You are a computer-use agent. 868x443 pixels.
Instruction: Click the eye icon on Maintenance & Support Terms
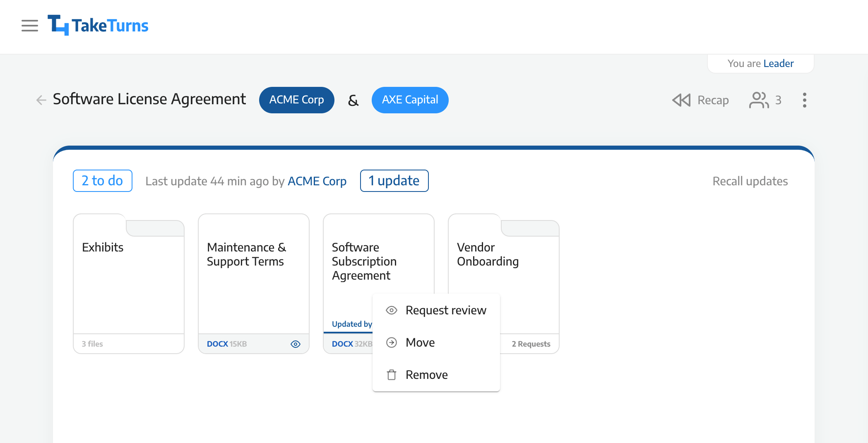click(296, 344)
